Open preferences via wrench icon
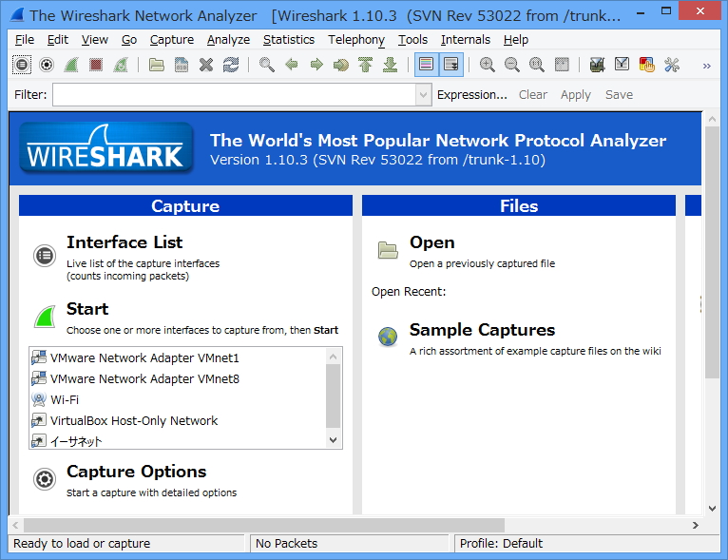The width and height of the screenshot is (728, 560). click(672, 65)
